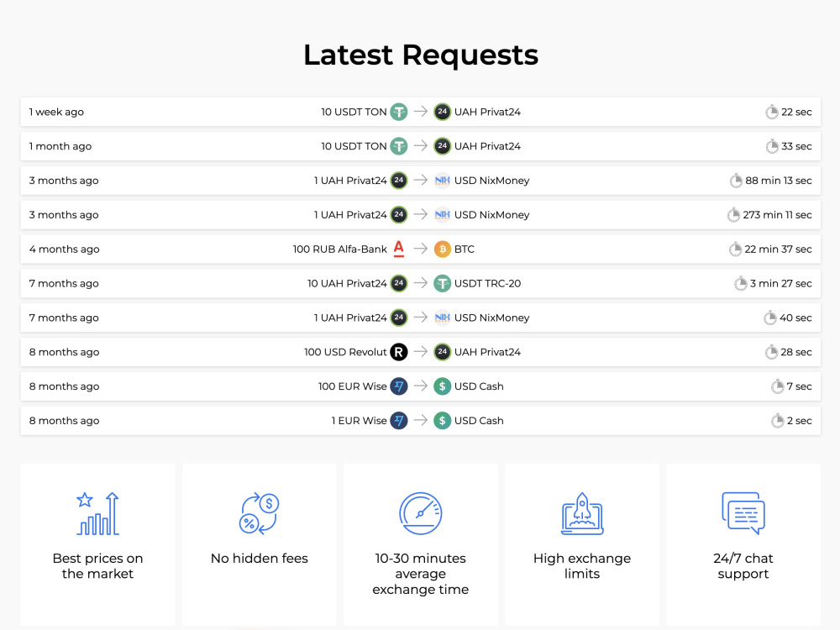Viewport: 840px width, 630px height.
Task: Select the '100 USD Revolut' amount text
Action: 345,352
